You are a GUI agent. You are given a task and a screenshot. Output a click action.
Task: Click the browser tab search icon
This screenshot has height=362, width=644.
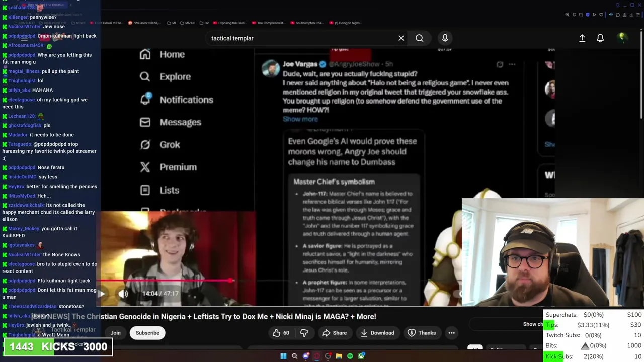tap(618, 5)
